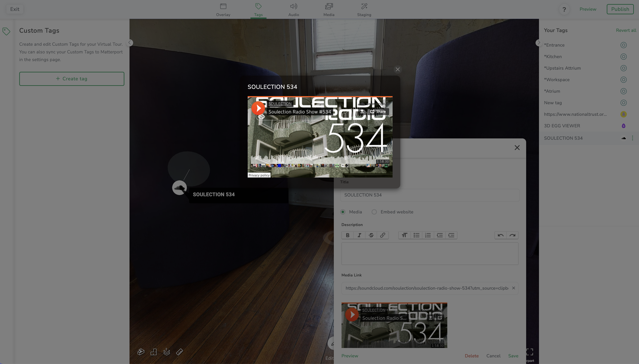639x364 pixels.
Task: Click the text size heading icon
Action: (404, 235)
